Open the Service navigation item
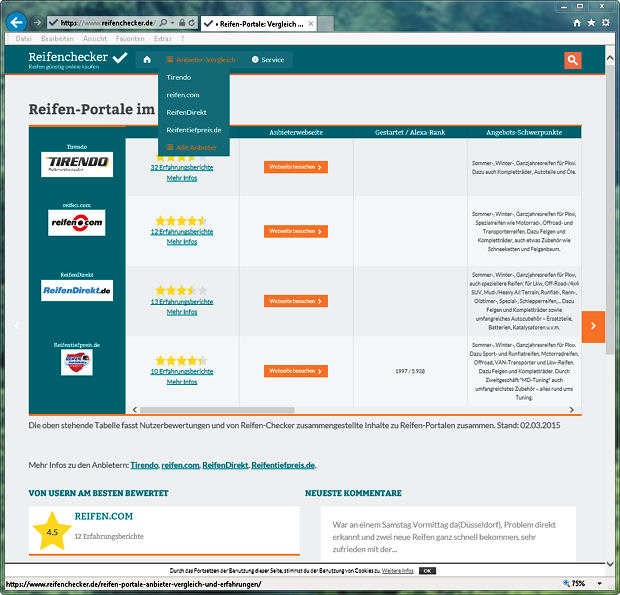The height and width of the screenshot is (595, 620). click(268, 60)
